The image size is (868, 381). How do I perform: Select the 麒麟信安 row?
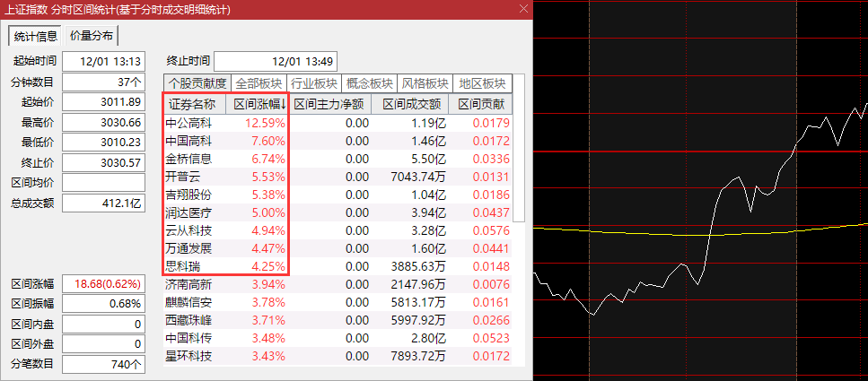338,302
